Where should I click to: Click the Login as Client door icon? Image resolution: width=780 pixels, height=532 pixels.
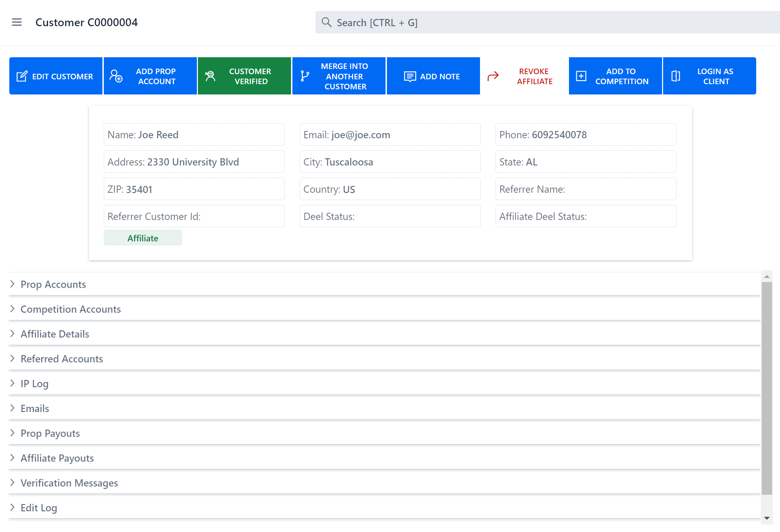676,76
